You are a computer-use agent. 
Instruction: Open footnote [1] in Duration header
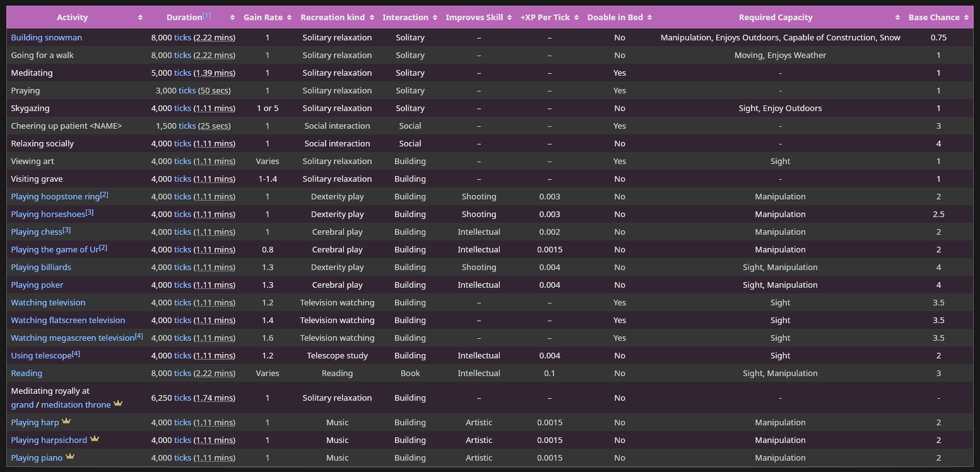coord(207,15)
